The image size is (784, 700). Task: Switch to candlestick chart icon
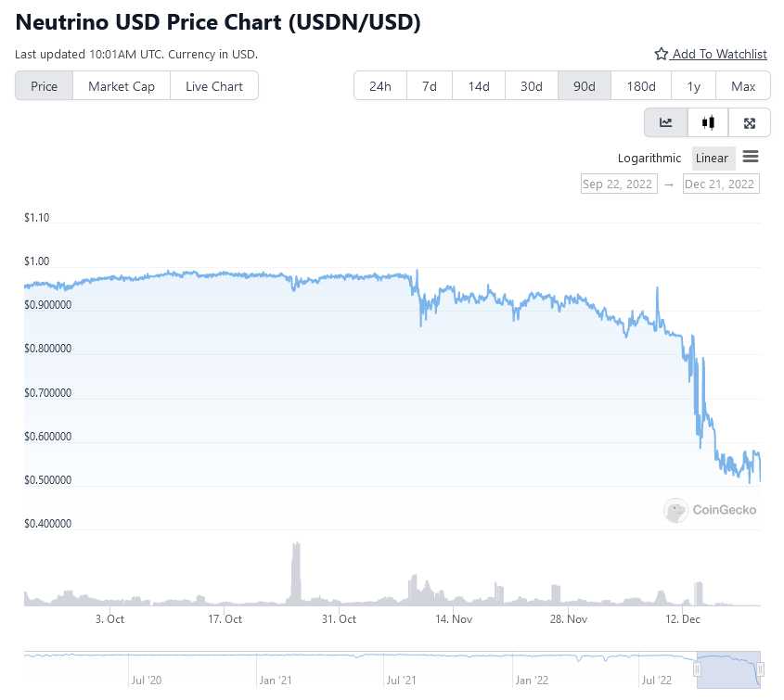point(709,122)
